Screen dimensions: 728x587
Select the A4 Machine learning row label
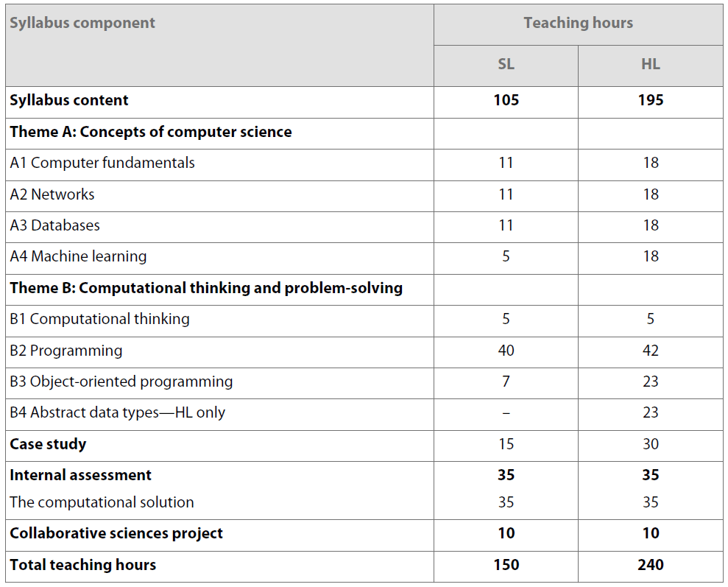(x=78, y=256)
